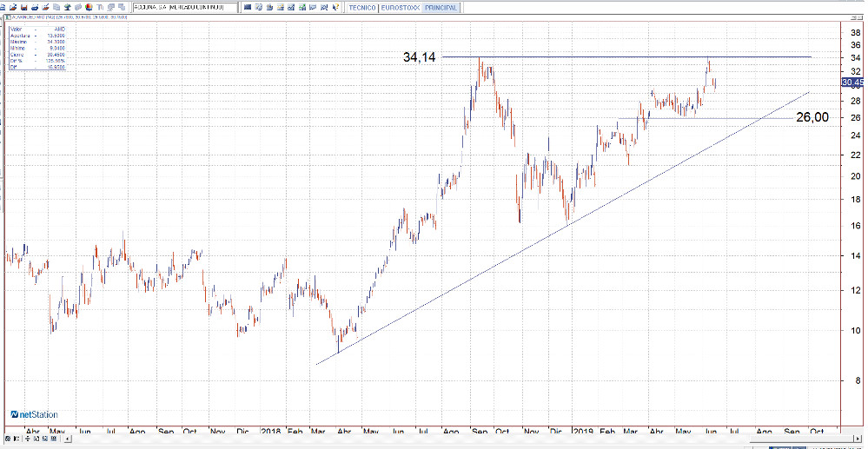Select the PRINCIPAL tab
The width and height of the screenshot is (868, 449).
coord(441,8)
